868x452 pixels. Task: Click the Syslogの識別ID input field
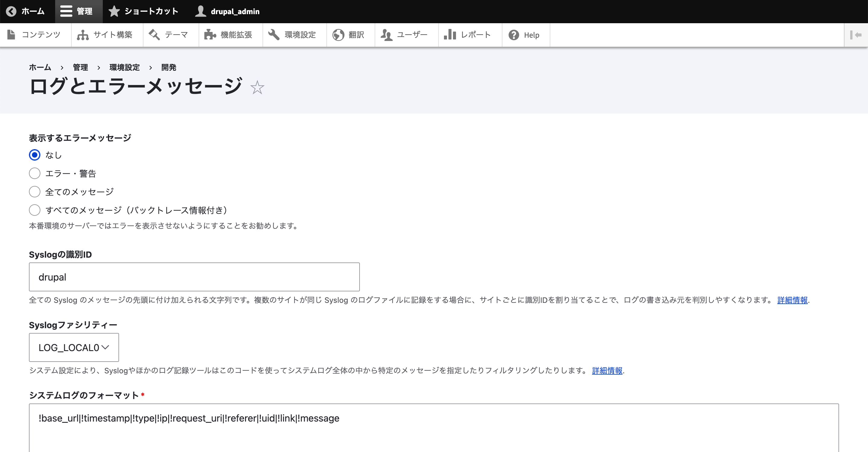(x=194, y=278)
